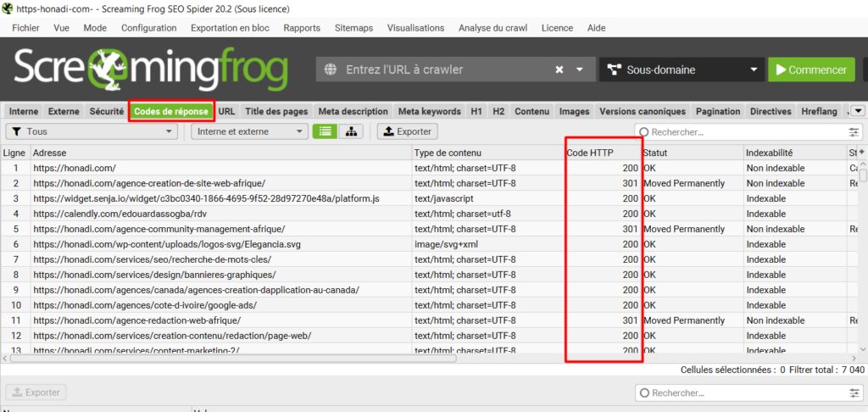Open URL history dropdown arrow
Viewport: 868px width, 412px height.
(x=580, y=70)
